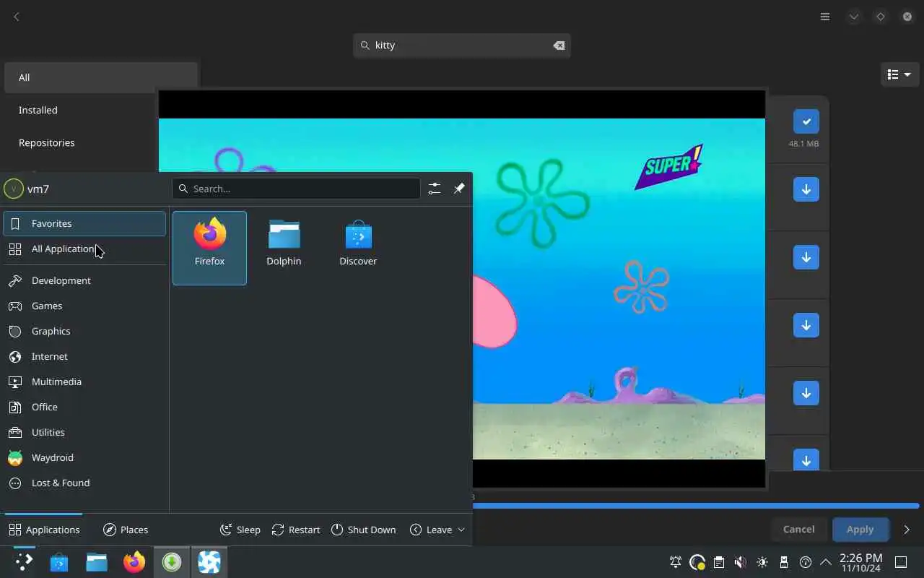The image size is (924, 578).
Task: Open the Lost & Found category
Action: pyautogui.click(x=84, y=483)
